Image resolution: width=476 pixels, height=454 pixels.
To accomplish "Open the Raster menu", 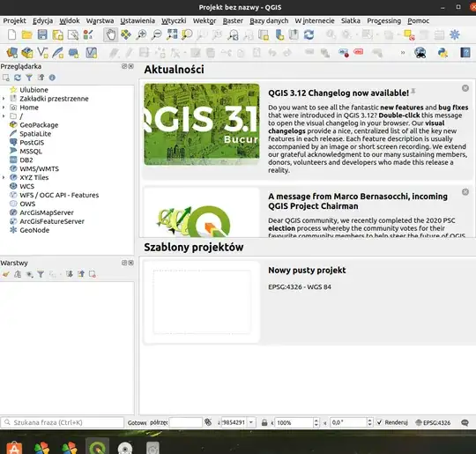I will pyautogui.click(x=233, y=21).
